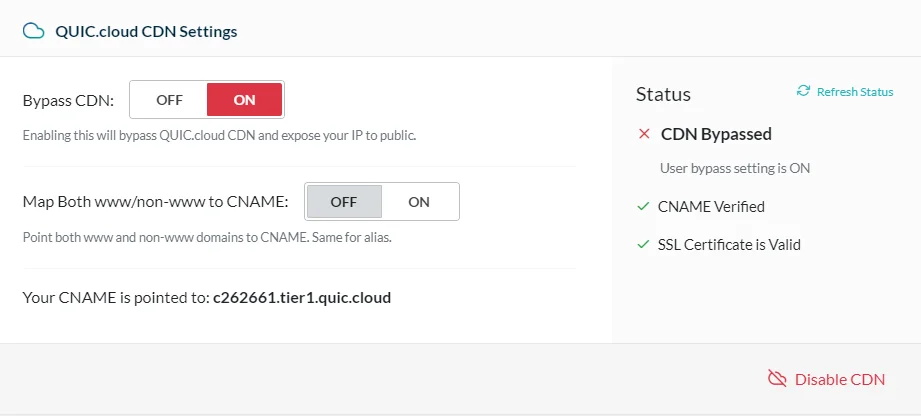Click the crossed-out cloud icon beside Disable CDN
This screenshot has height=416, width=921.
click(777, 379)
